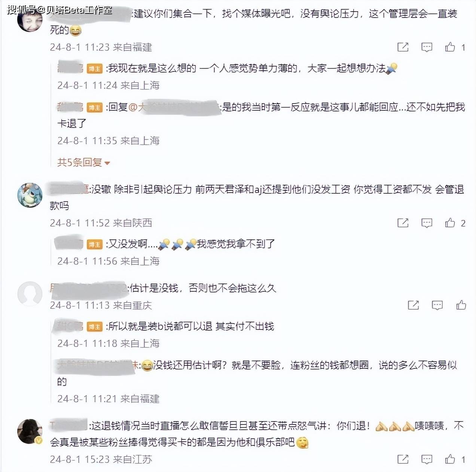
Task: Share the 11:23 Fujian comment
Action: [403, 47]
